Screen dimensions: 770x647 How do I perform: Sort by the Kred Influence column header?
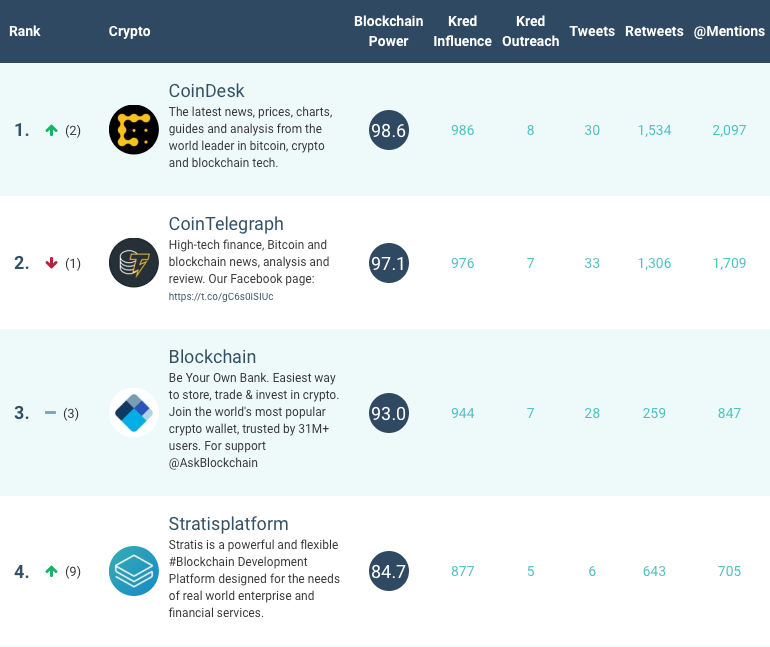pos(462,31)
